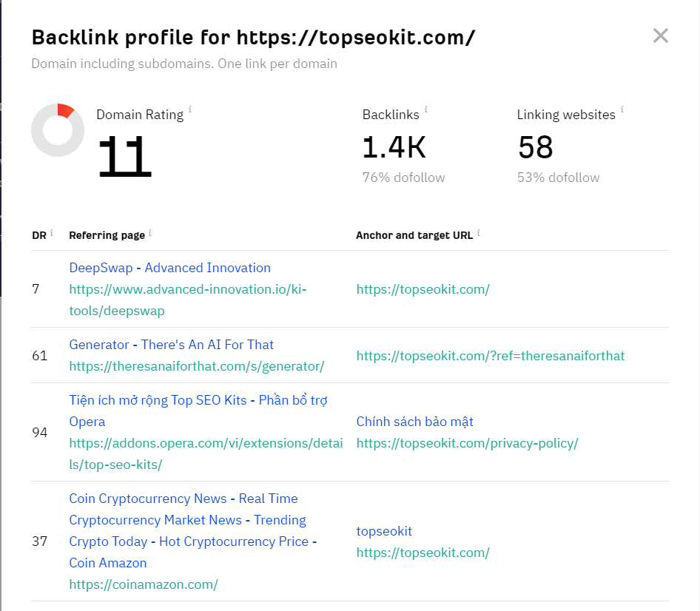Click the Backlinks info icon
This screenshot has height=611, width=700.
426,109
